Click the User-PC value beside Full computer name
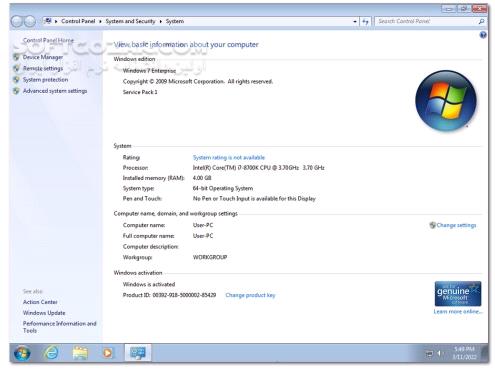This screenshot has width=495, height=371. click(x=203, y=236)
